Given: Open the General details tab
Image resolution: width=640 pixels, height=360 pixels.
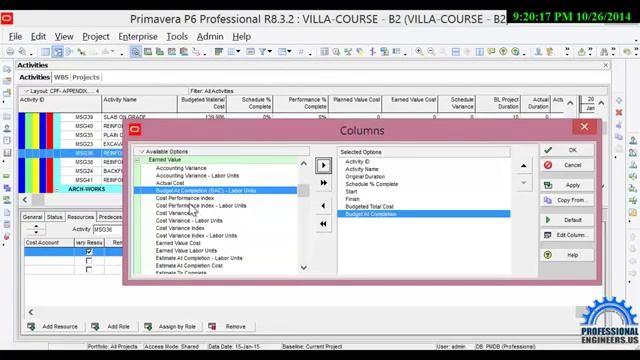Looking at the screenshot, I should pos(32,217).
